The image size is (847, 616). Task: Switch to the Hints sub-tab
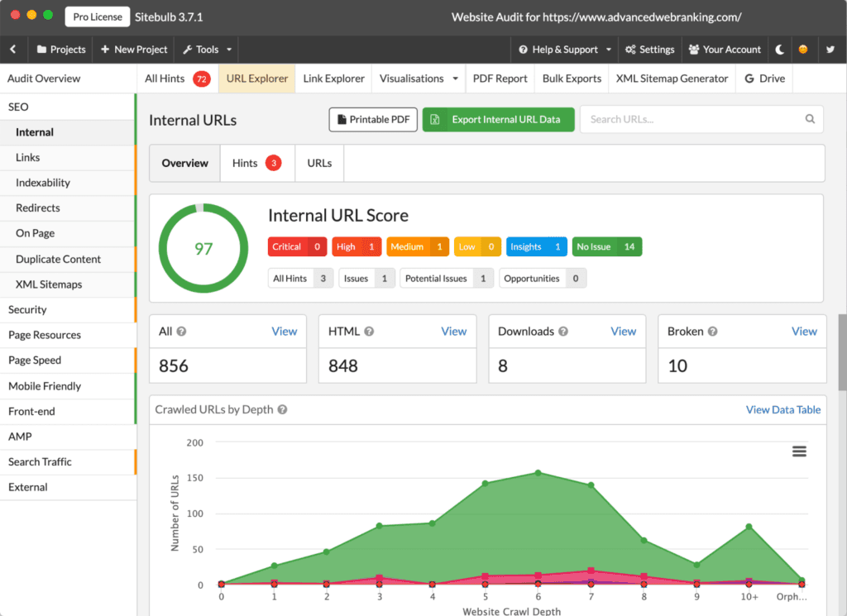pos(257,163)
